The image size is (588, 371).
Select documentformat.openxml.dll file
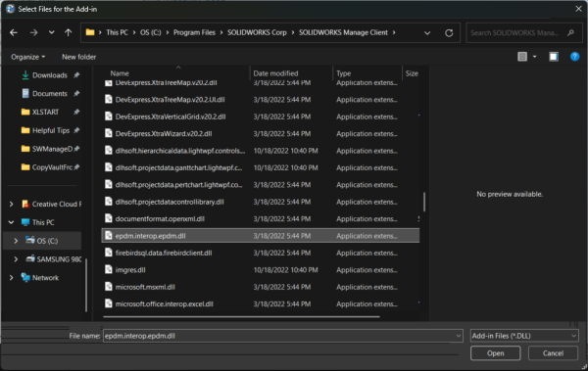pyautogui.click(x=261, y=219)
